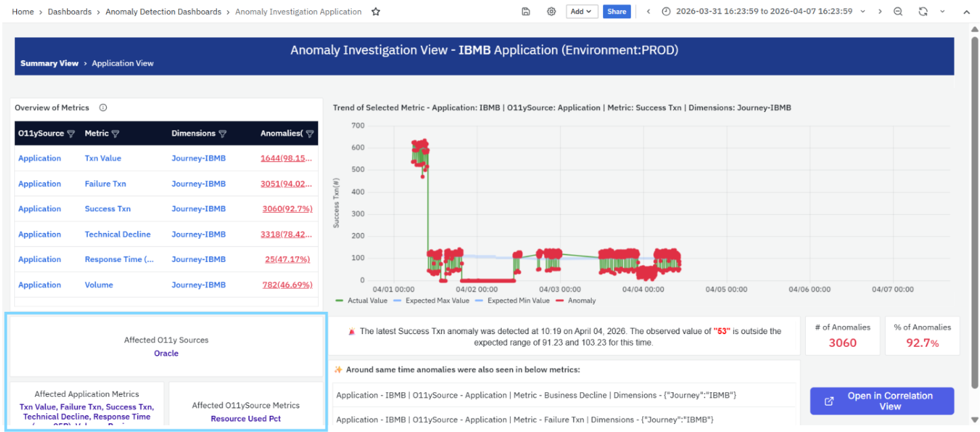This screenshot has width=980, height=432.
Task: Open dashboard settings gear icon
Action: click(x=552, y=11)
